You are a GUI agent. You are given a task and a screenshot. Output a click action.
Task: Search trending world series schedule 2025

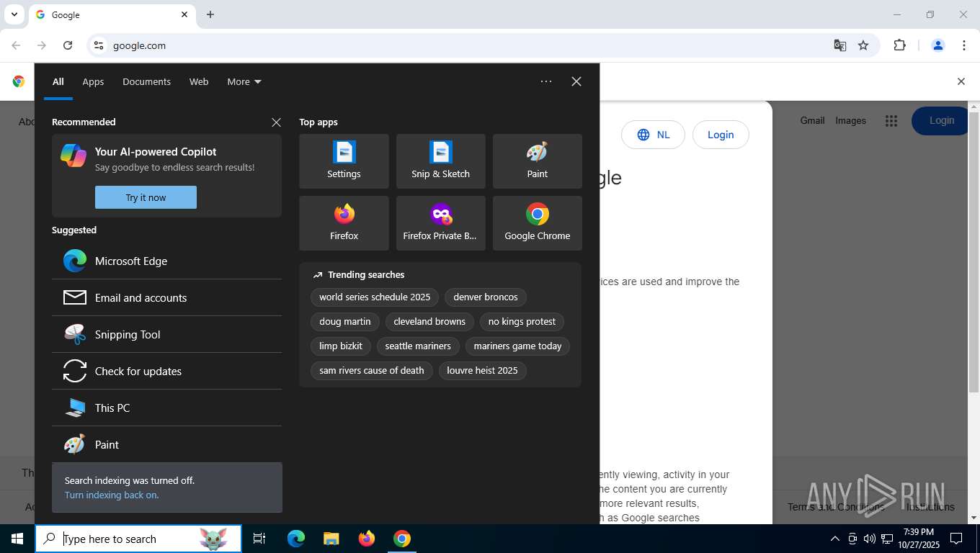pyautogui.click(x=375, y=297)
